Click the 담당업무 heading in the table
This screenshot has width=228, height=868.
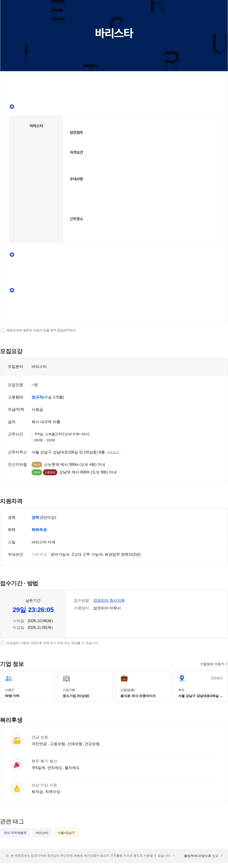coord(76,132)
